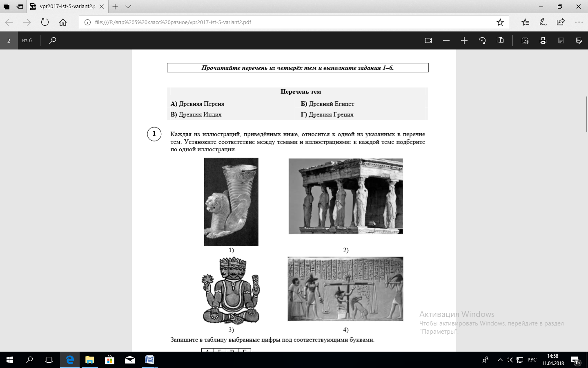Screen dimensions: 588x368
Task: Click the text 'Древняя Индия'
Action: coord(200,114)
